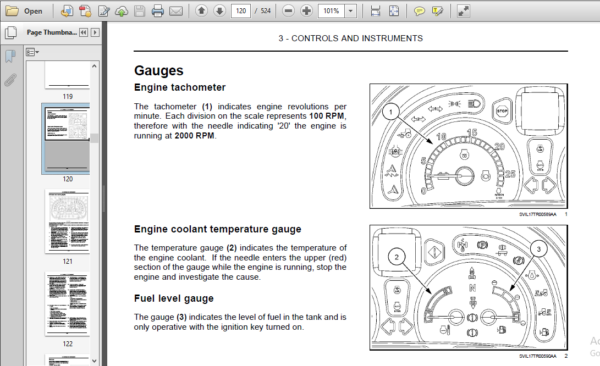Collapse the Page Thumbnails panel

pyautogui.click(x=83, y=33)
